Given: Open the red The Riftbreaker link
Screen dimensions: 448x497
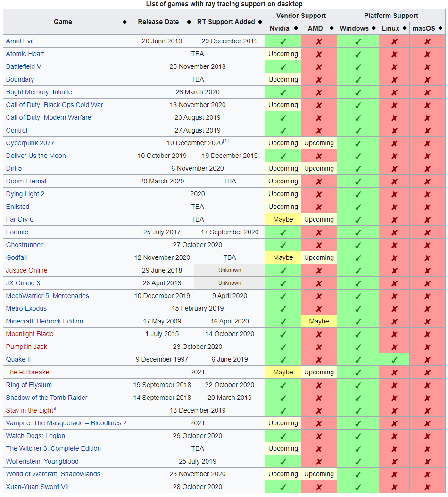Looking at the screenshot, I should (x=29, y=372).
